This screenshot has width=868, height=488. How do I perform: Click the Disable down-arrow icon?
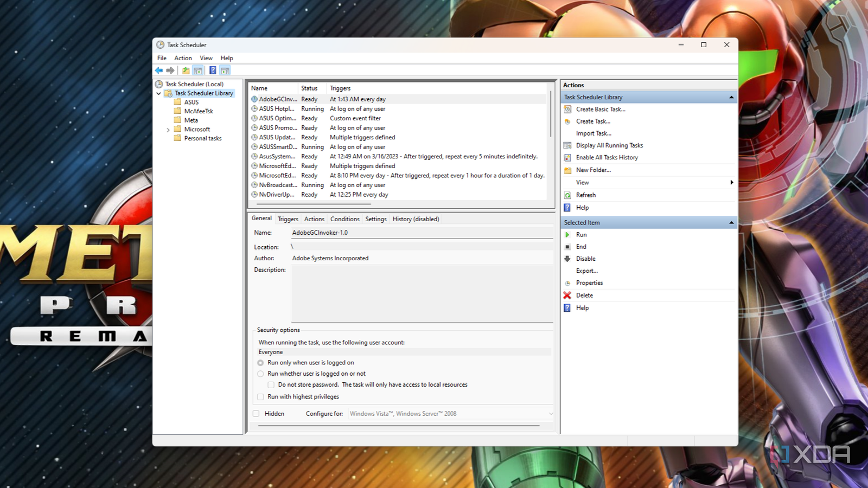pyautogui.click(x=567, y=259)
